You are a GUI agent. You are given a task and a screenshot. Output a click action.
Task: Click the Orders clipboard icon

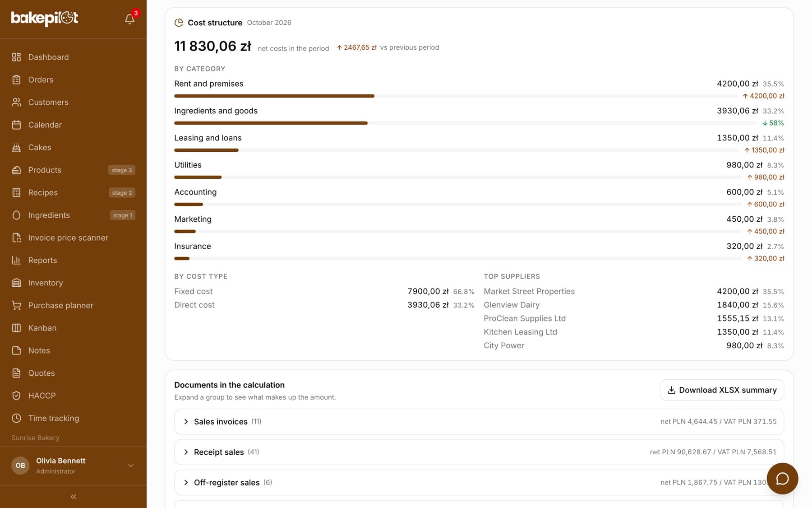17,79
